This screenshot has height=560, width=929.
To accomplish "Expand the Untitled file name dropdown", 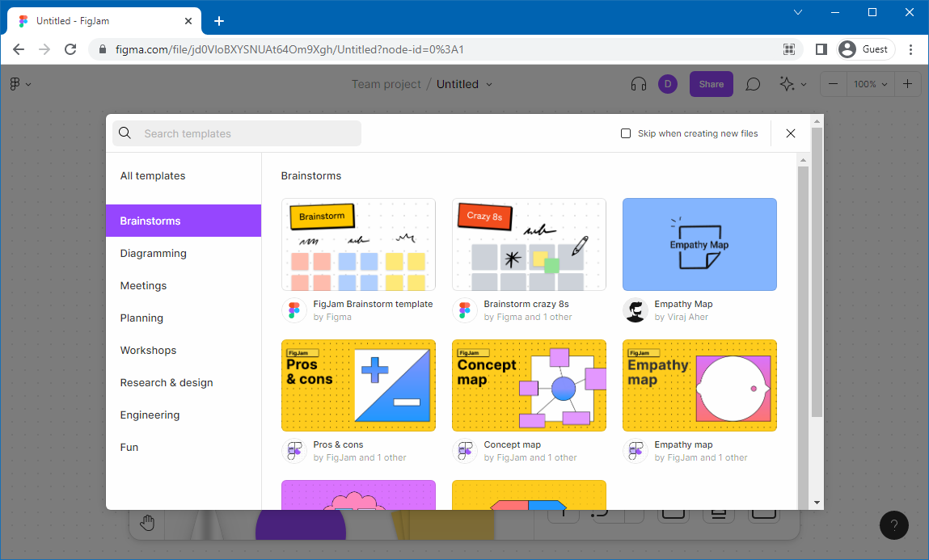I will (x=488, y=84).
